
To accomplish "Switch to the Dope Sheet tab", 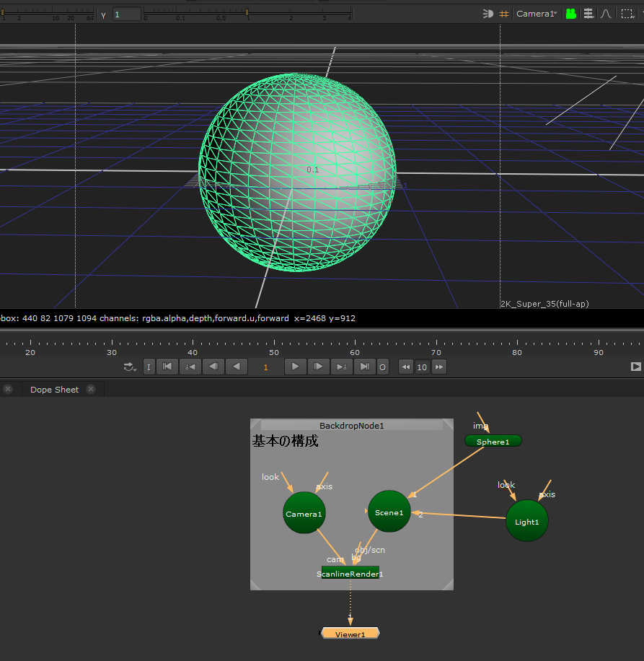I will pyautogui.click(x=55, y=390).
